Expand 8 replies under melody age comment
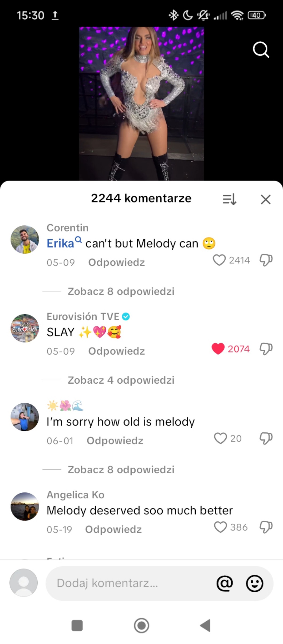283x644 pixels. point(121,470)
